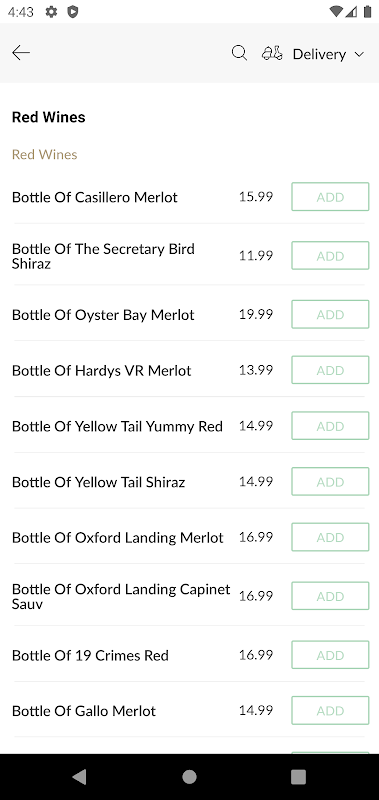Open settings gear in status bar
The width and height of the screenshot is (379, 800).
51,12
